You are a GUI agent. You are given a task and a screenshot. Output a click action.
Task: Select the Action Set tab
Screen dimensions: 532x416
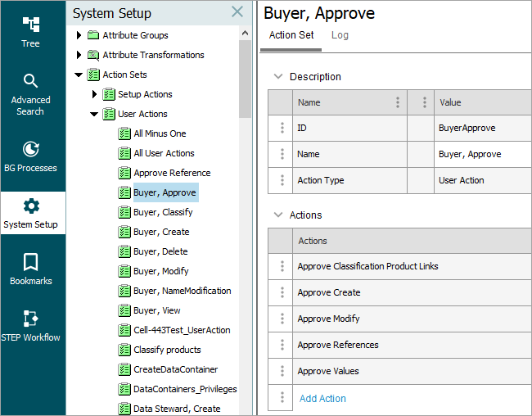point(291,35)
